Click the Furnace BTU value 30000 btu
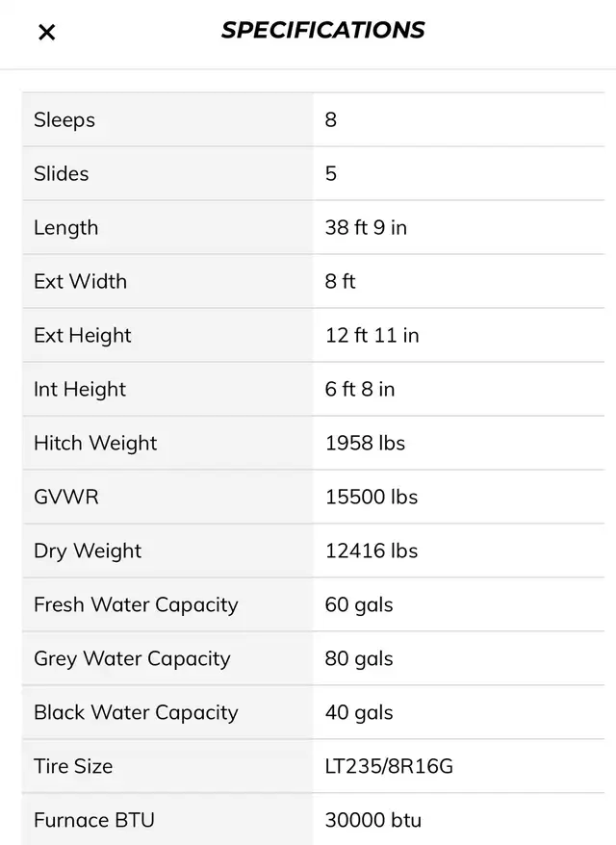616x845 pixels. point(373,821)
